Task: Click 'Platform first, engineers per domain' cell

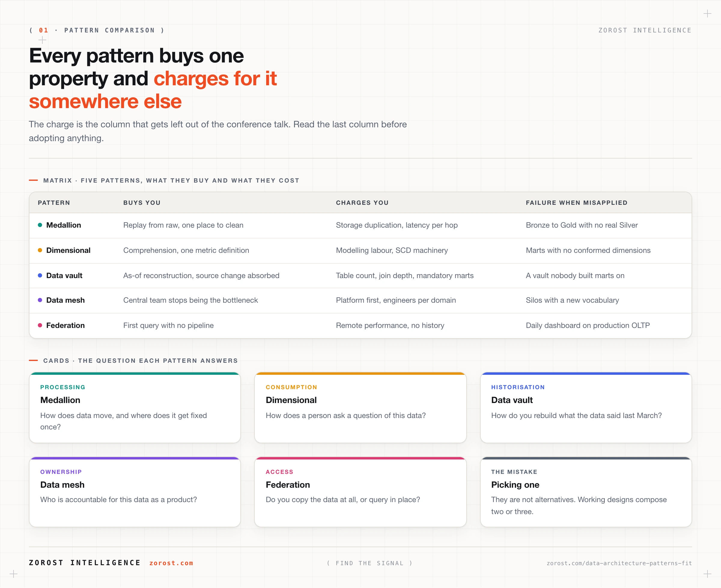Action: [x=396, y=300]
